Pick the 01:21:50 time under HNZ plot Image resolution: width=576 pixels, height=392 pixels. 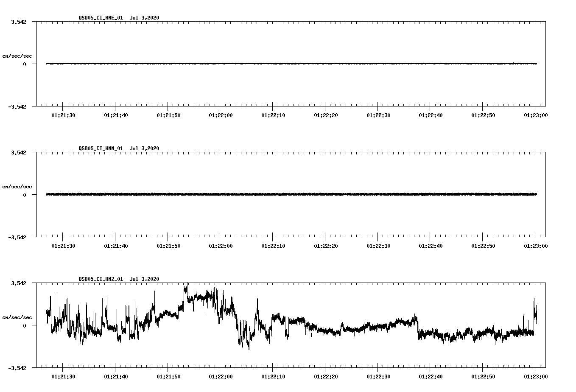pyautogui.click(x=168, y=376)
